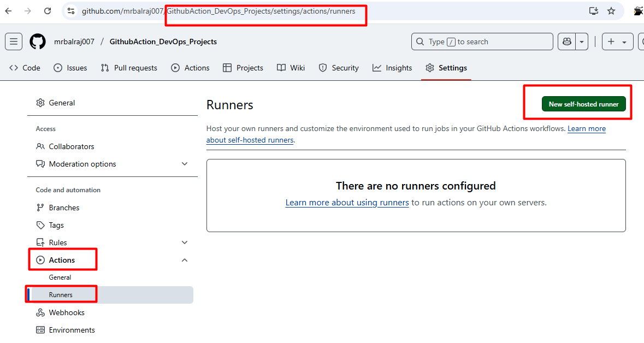Click the install app icon in address bar
This screenshot has height=343, width=644.
point(594,11)
